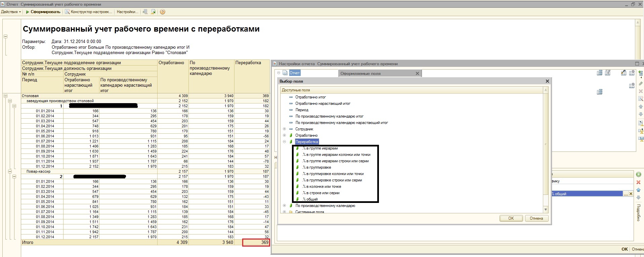Close the Оформляемые поля tab
644x257 pixels.
point(417,74)
